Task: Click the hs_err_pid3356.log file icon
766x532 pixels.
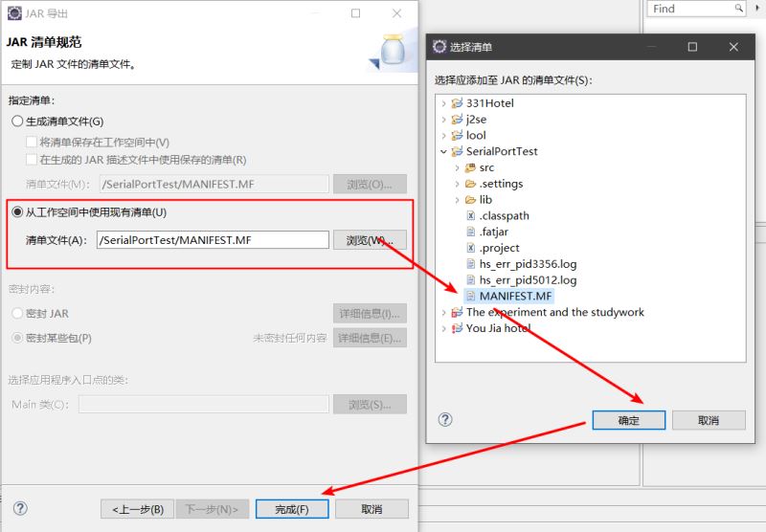Action: click(x=470, y=264)
